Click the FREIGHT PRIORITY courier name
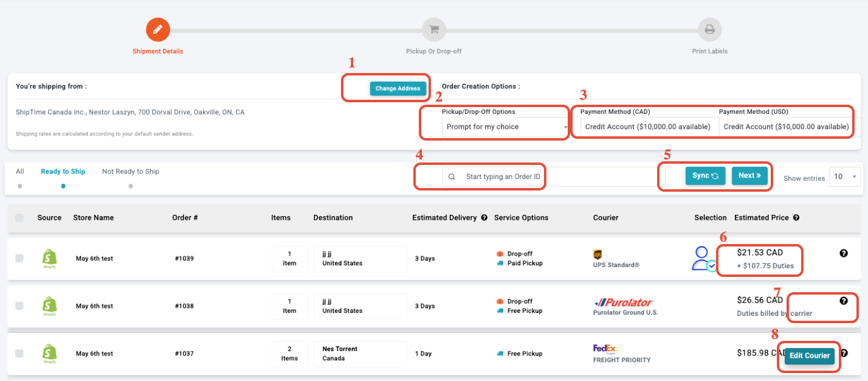Screen dimensions: 868x381 [x=622, y=360]
